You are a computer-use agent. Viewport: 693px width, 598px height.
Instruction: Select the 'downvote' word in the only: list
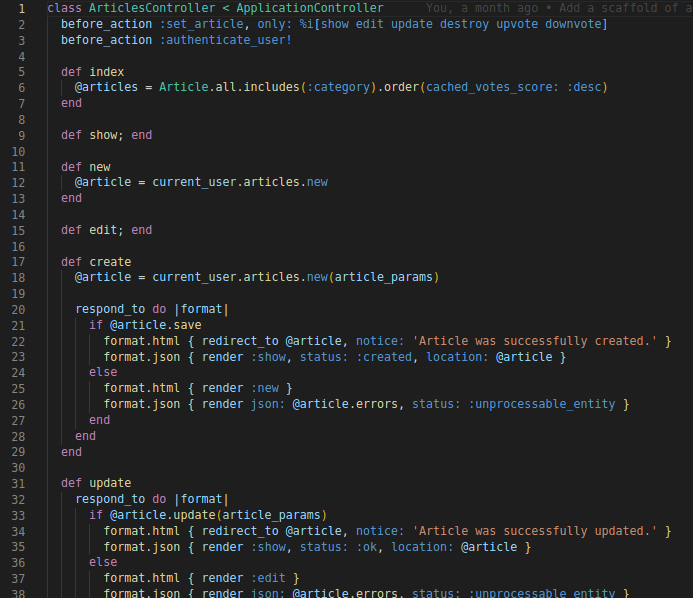coord(572,24)
